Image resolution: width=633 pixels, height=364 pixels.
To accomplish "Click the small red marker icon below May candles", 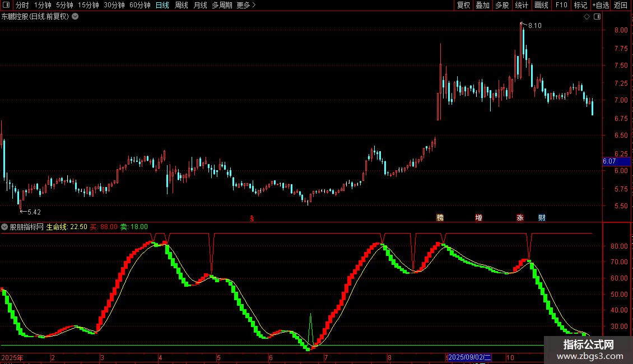I will 252,218.
